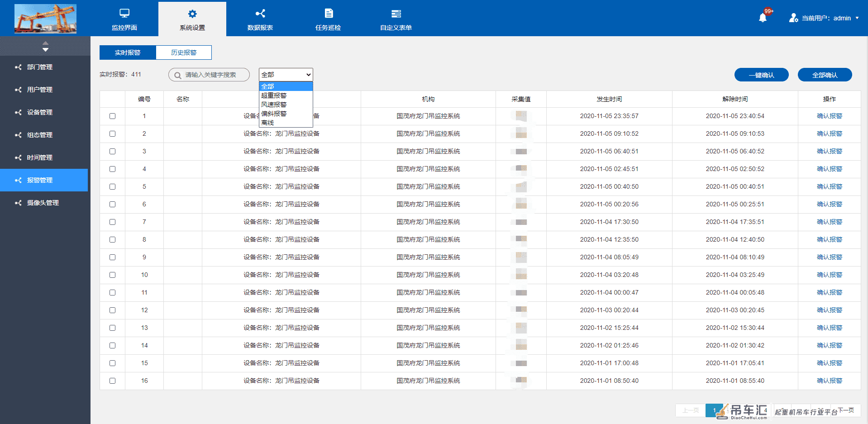Check the checkbox for row 2

click(112, 133)
